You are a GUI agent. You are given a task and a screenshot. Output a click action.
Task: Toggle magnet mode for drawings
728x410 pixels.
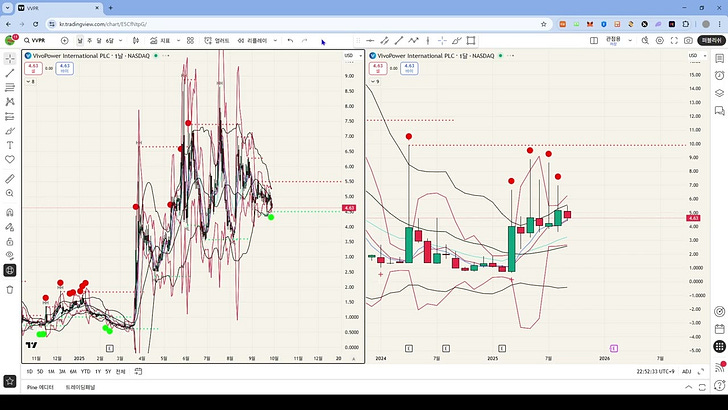click(x=10, y=213)
